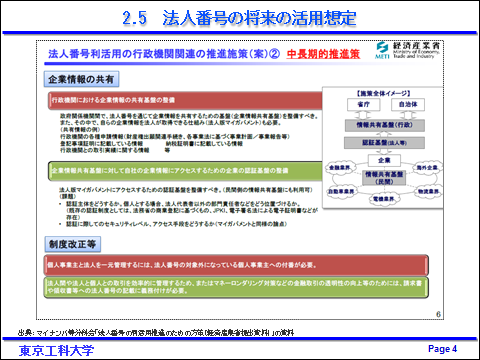
Task: Click the 省庁 box in the diagram
Action: 364,104
